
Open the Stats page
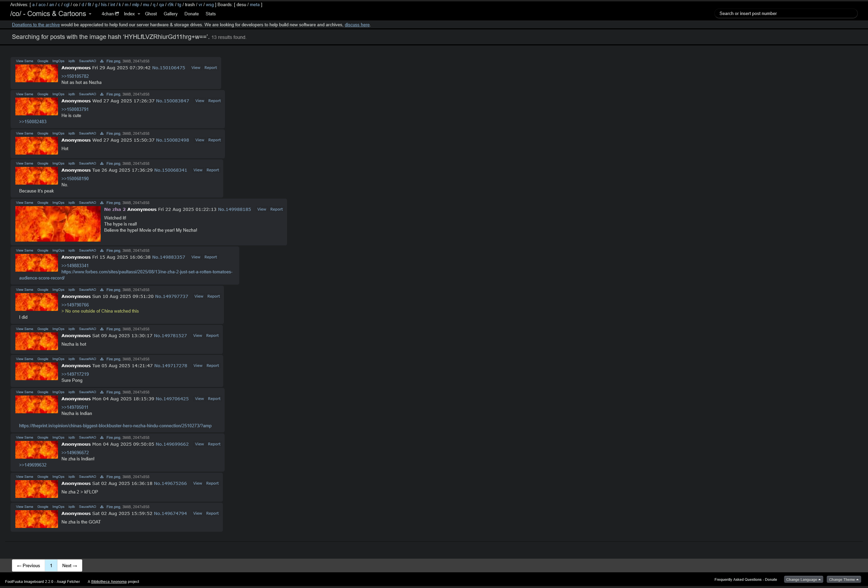click(x=210, y=14)
